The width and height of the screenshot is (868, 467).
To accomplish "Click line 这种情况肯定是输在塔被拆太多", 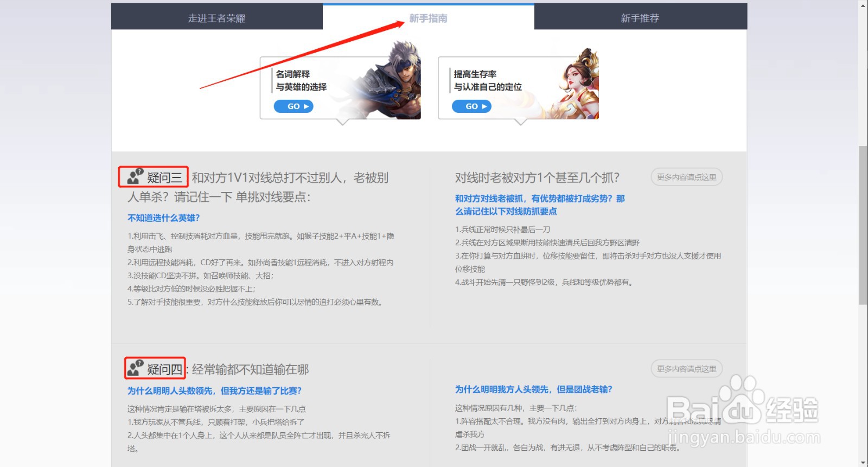I will tap(216, 409).
